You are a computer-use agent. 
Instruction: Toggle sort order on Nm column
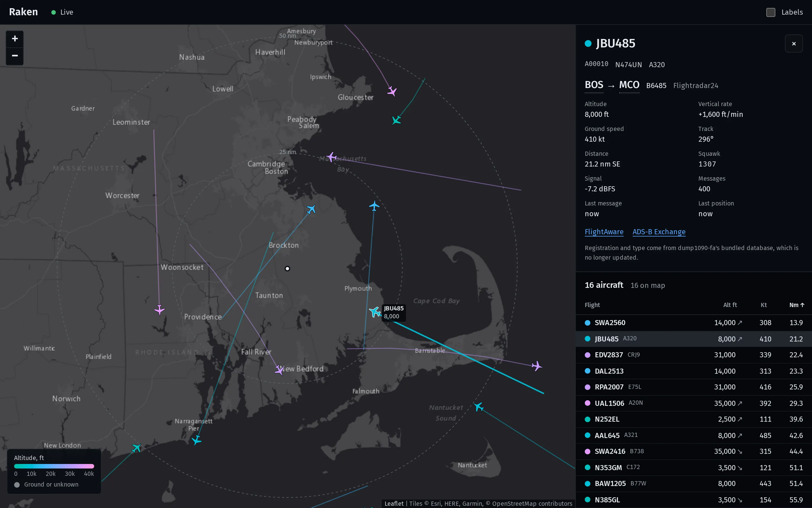796,305
